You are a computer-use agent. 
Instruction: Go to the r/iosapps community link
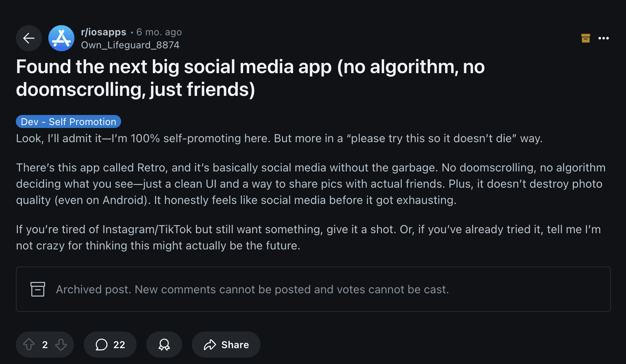tap(104, 32)
